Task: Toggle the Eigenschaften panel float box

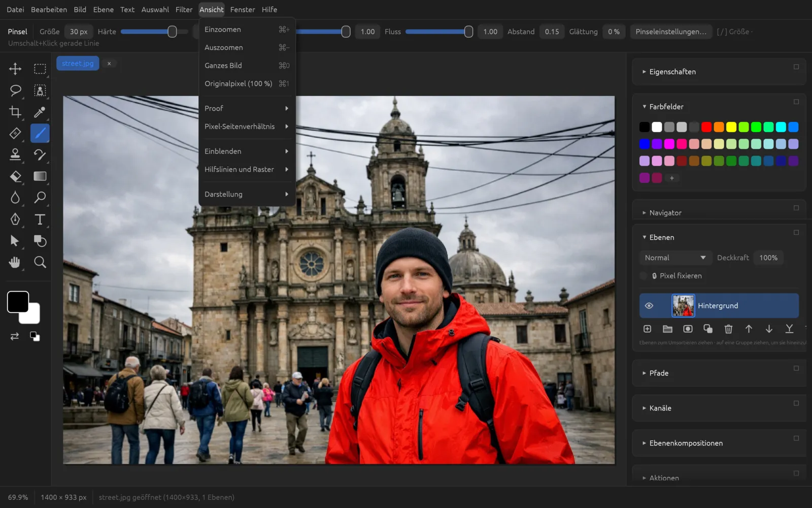Action: [x=796, y=67]
